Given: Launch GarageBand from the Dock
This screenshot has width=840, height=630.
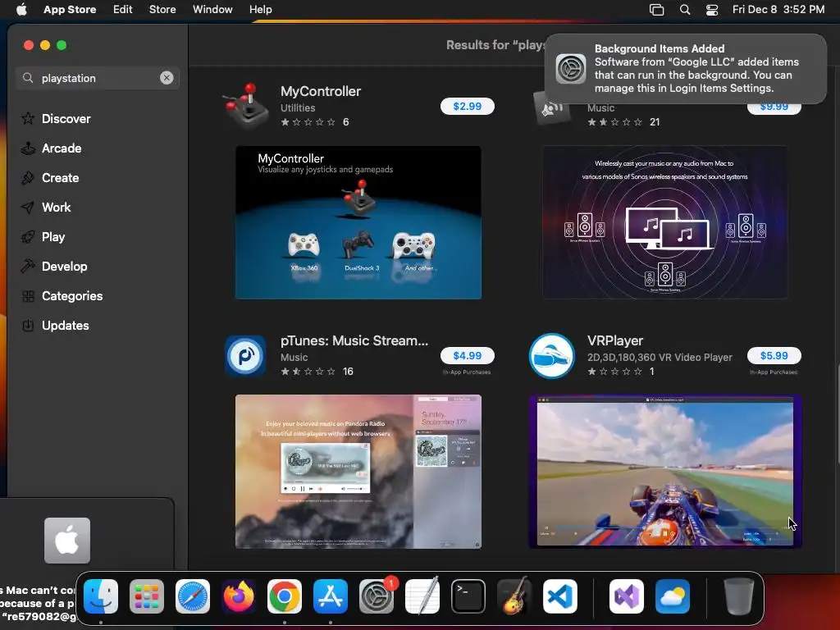Looking at the screenshot, I should coord(514,596).
